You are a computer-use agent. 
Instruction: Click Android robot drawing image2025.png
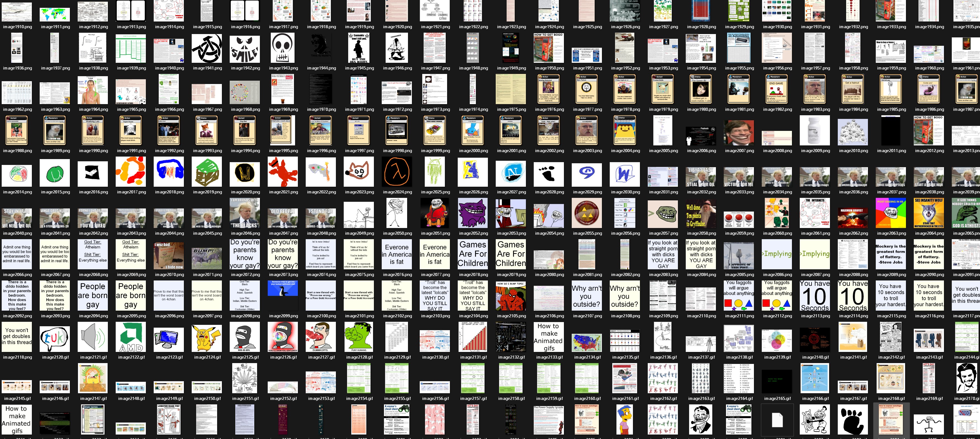point(435,172)
